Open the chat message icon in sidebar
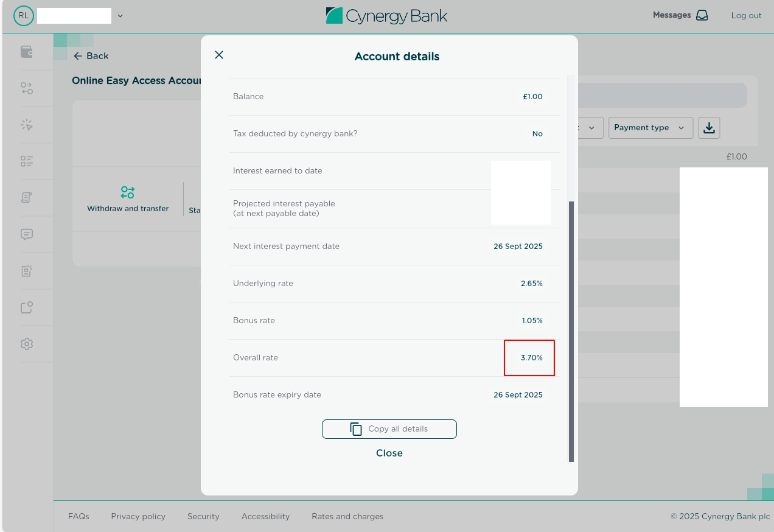774x532 pixels. tap(27, 234)
